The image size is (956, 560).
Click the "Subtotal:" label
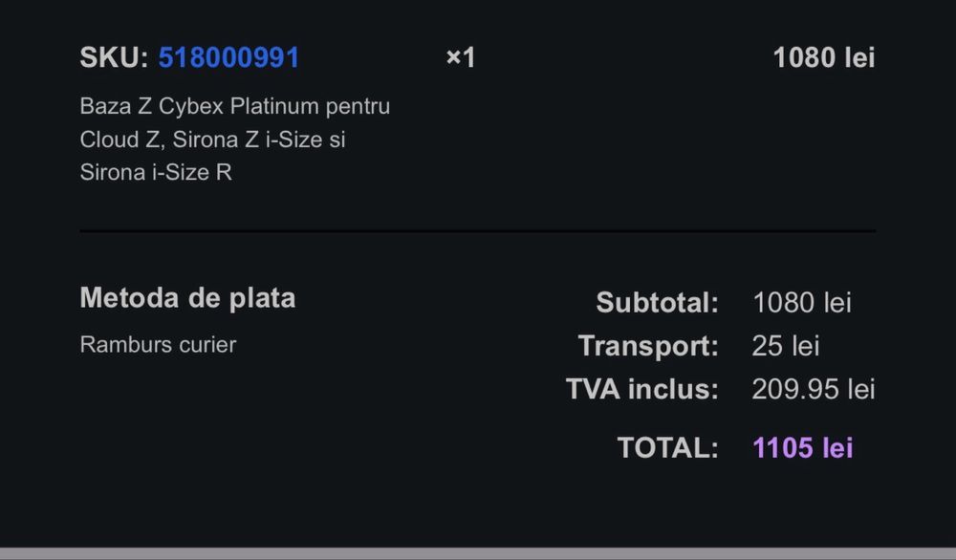pos(657,303)
